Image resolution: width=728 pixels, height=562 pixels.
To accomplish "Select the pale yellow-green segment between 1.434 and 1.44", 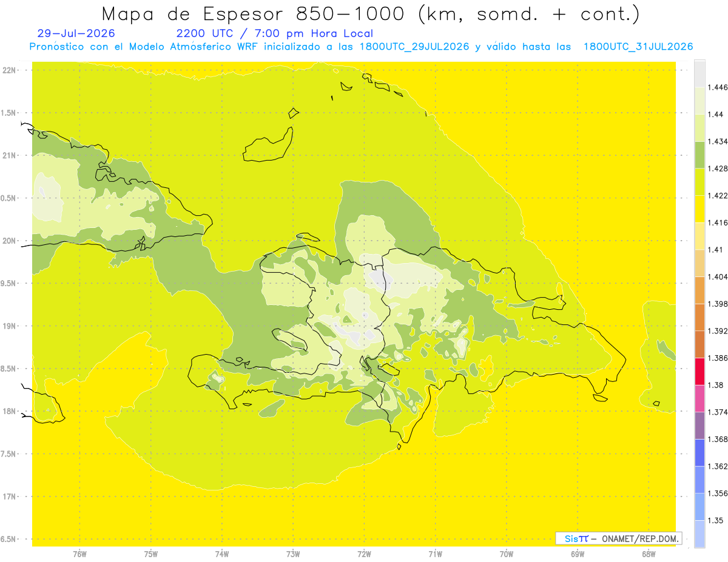I will click(699, 128).
